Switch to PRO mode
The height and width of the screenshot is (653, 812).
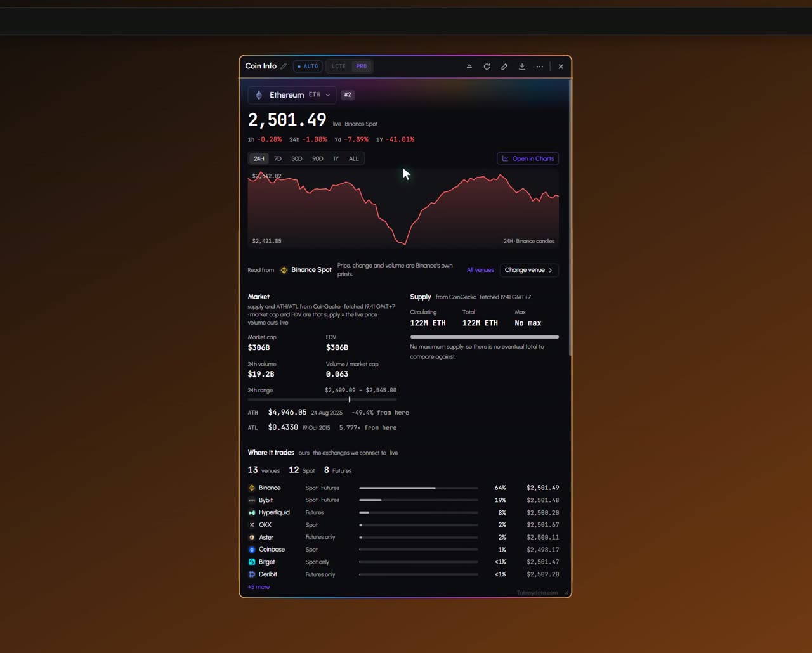tap(362, 67)
